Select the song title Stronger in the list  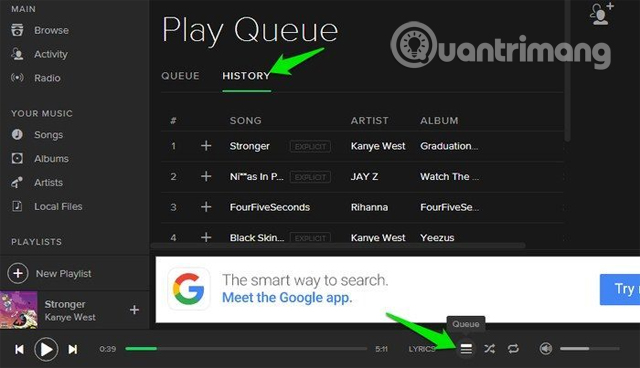[x=249, y=146]
